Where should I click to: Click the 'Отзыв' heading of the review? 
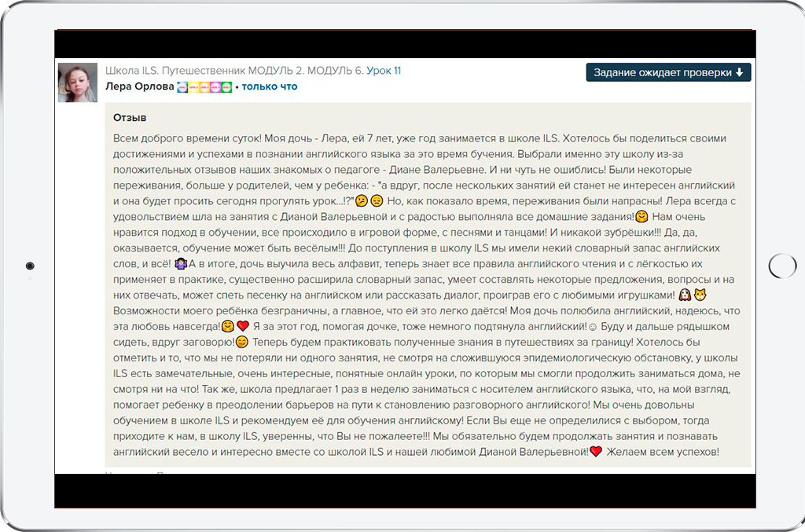[x=130, y=118]
